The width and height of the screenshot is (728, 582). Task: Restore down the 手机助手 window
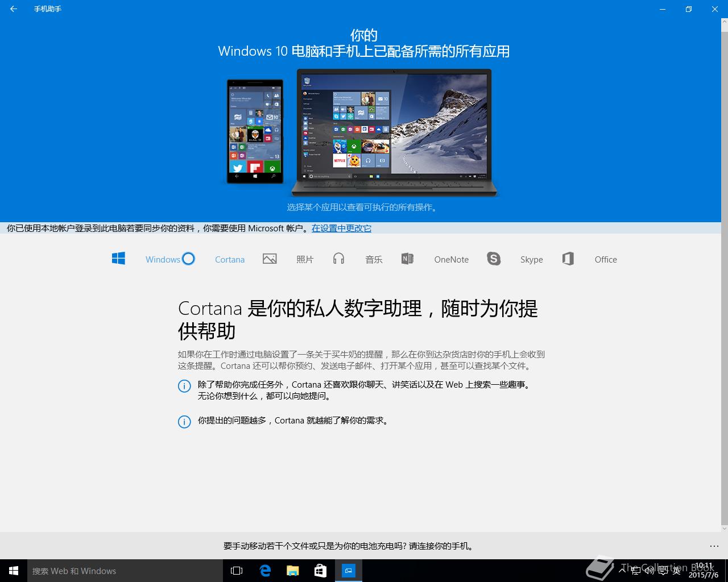(x=689, y=9)
